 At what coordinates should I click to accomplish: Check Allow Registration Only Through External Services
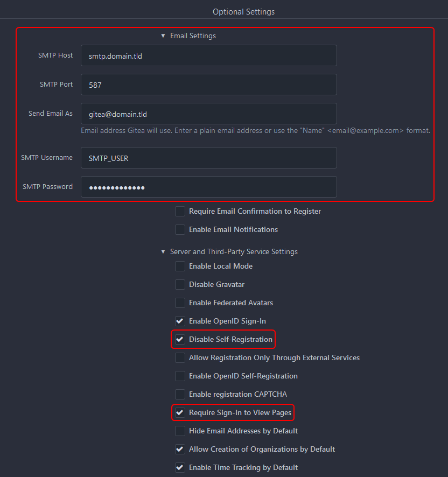click(x=180, y=357)
